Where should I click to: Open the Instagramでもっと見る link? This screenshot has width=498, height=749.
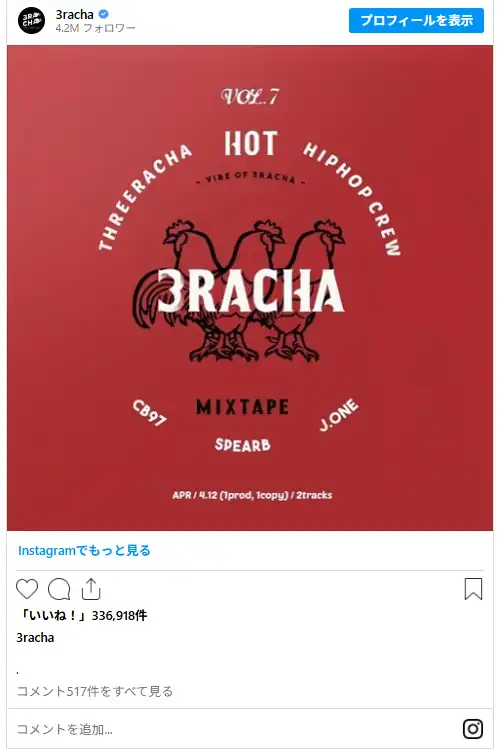coord(84,550)
